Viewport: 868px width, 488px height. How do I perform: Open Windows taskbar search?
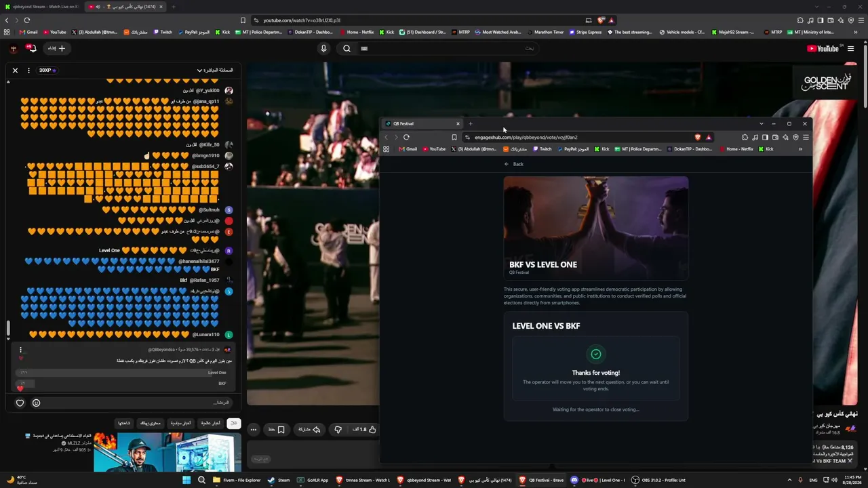coord(201,480)
